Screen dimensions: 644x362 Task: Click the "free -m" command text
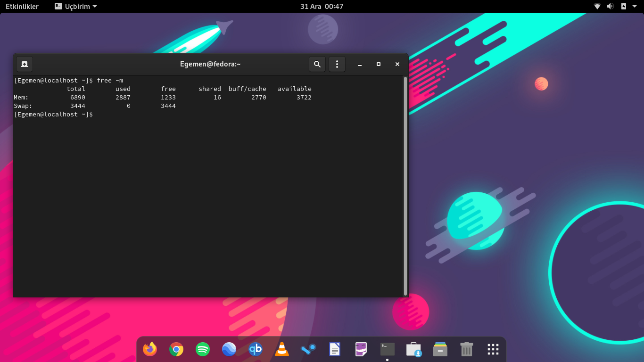(110, 80)
